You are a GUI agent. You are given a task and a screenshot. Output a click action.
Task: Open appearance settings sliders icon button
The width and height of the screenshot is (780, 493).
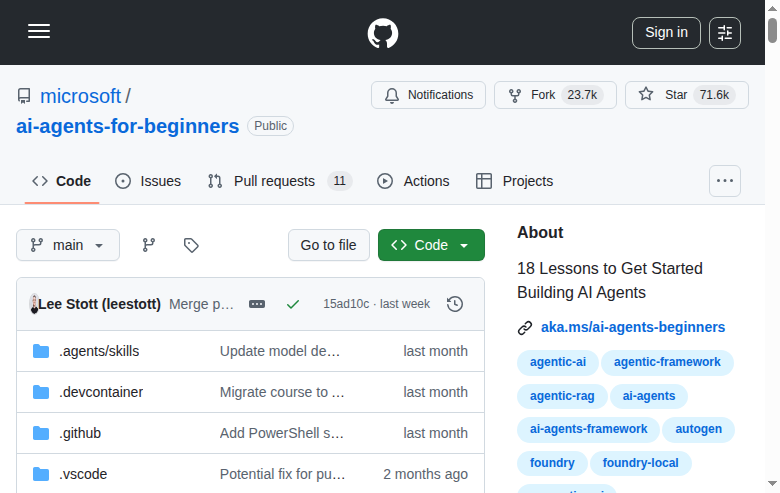coord(725,33)
